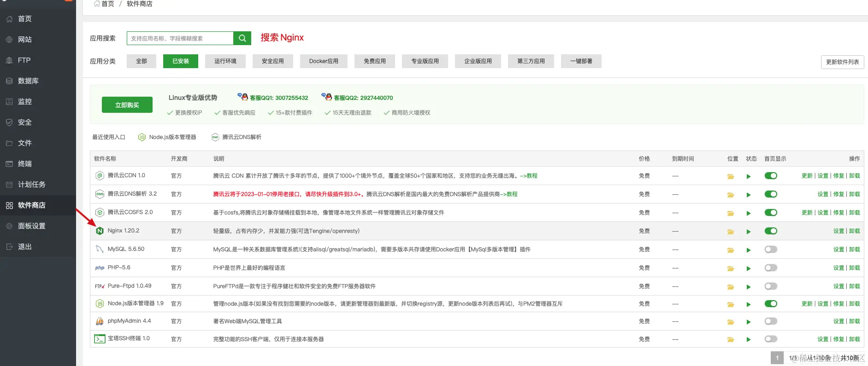Open folder location for 腾讯云CDN 1.0
Image resolution: width=868 pixels, height=366 pixels.
tap(731, 176)
